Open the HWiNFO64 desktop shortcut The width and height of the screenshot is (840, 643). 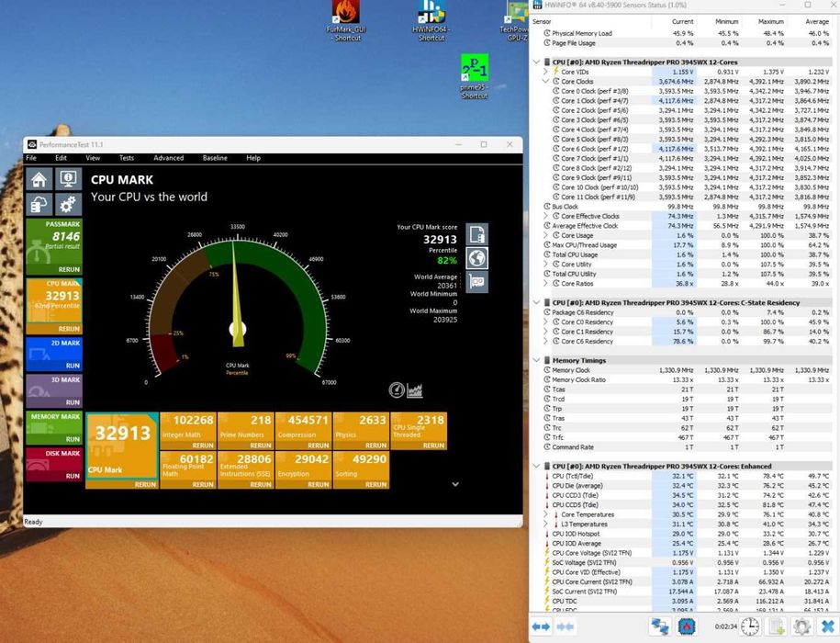[x=431, y=20]
